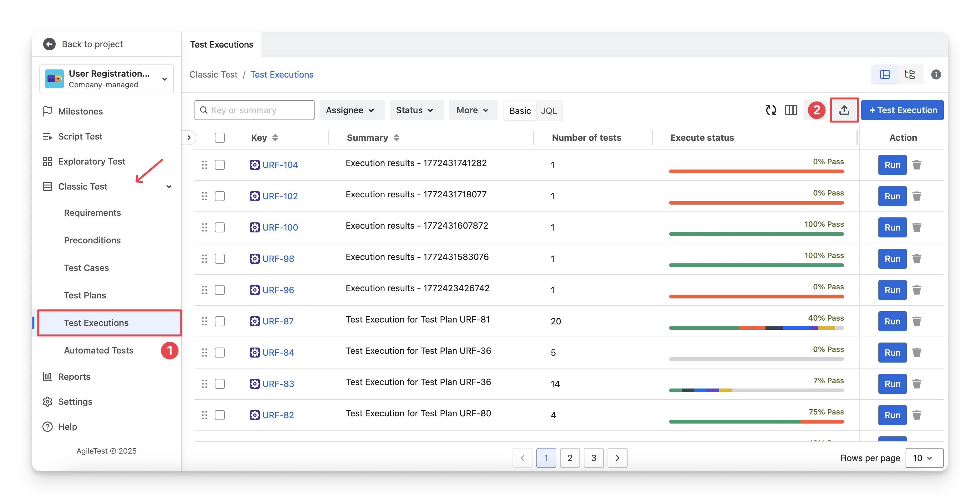980x503 pixels.
Task: Click the export upload icon
Action: (x=844, y=110)
